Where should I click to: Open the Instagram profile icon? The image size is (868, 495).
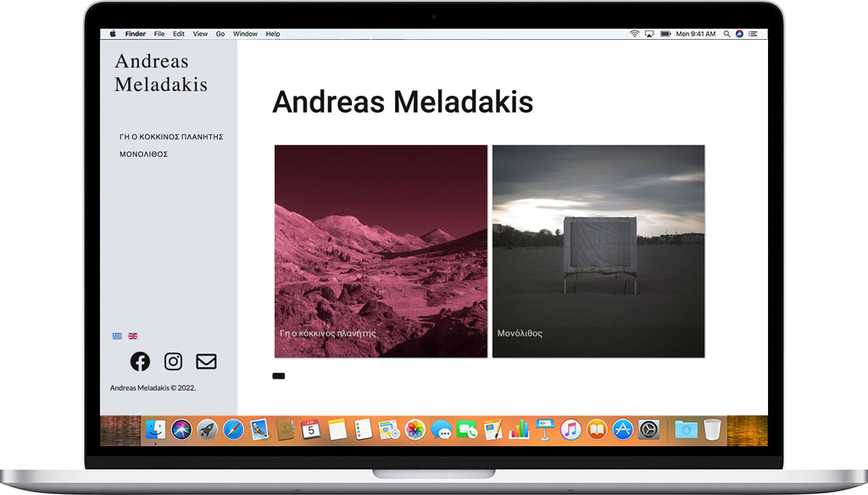pyautogui.click(x=173, y=362)
